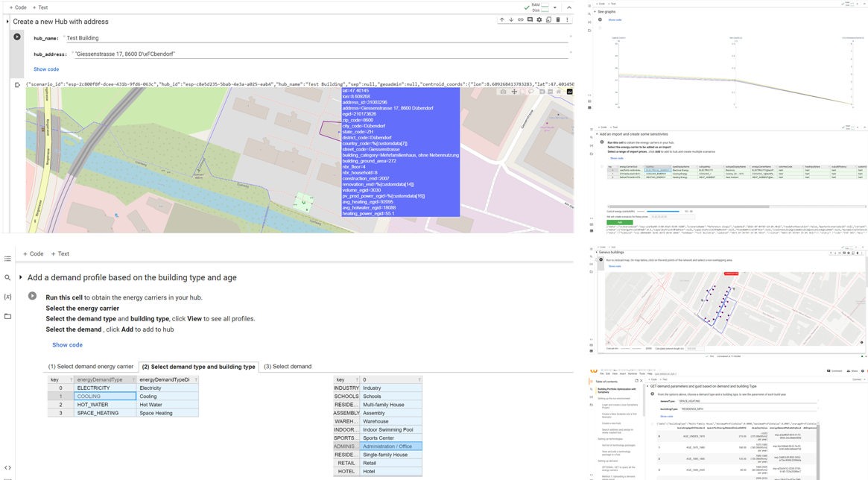Run the Create a new Hub cell
Viewport: 868px width, 480px height.
click(16, 37)
